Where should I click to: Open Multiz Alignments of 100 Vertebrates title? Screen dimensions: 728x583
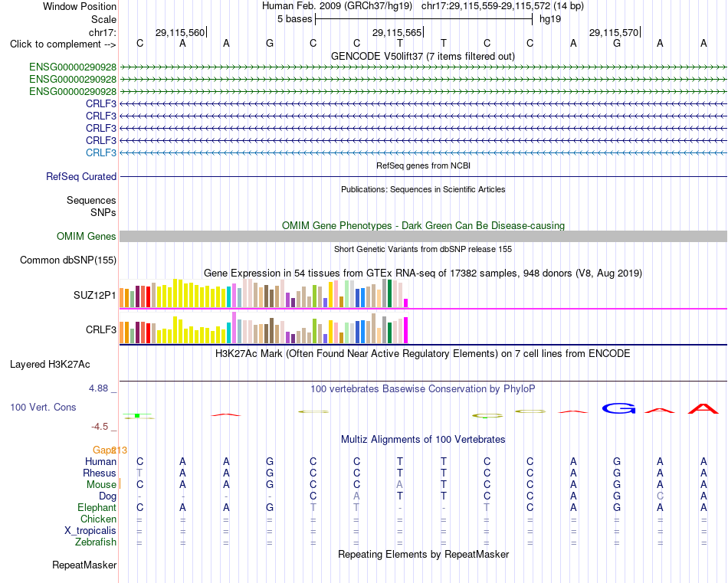click(x=423, y=439)
